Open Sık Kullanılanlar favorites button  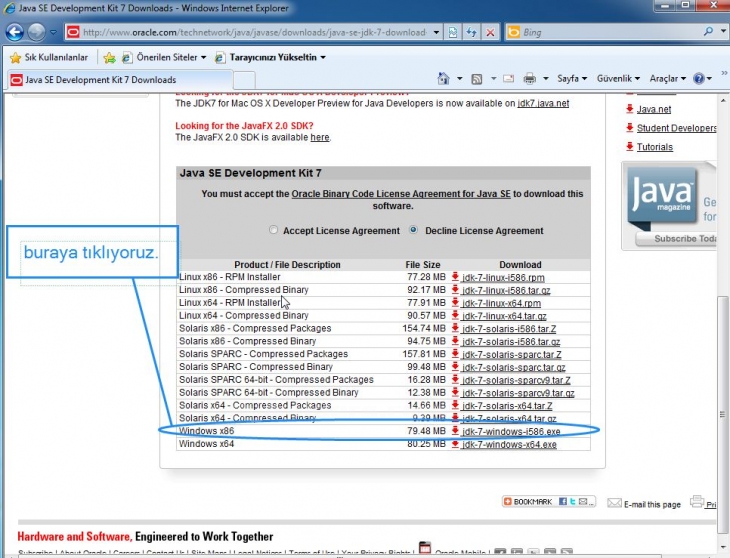tap(48, 58)
